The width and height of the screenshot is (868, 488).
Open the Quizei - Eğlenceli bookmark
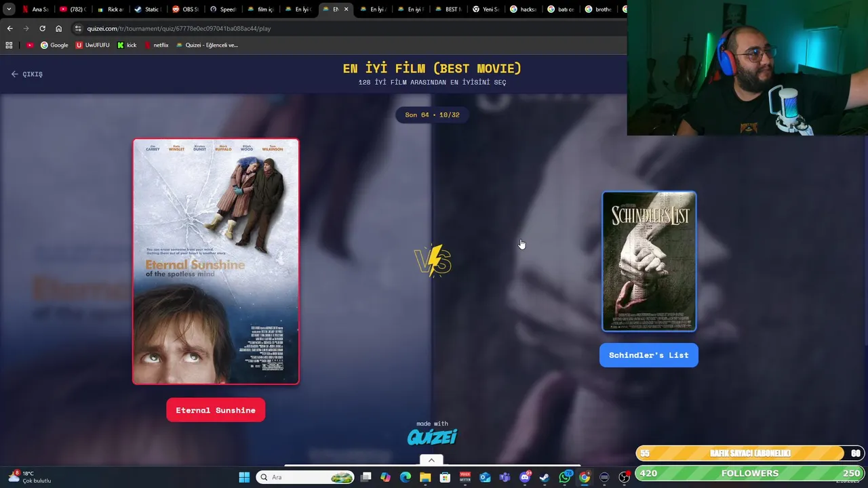[x=207, y=45]
